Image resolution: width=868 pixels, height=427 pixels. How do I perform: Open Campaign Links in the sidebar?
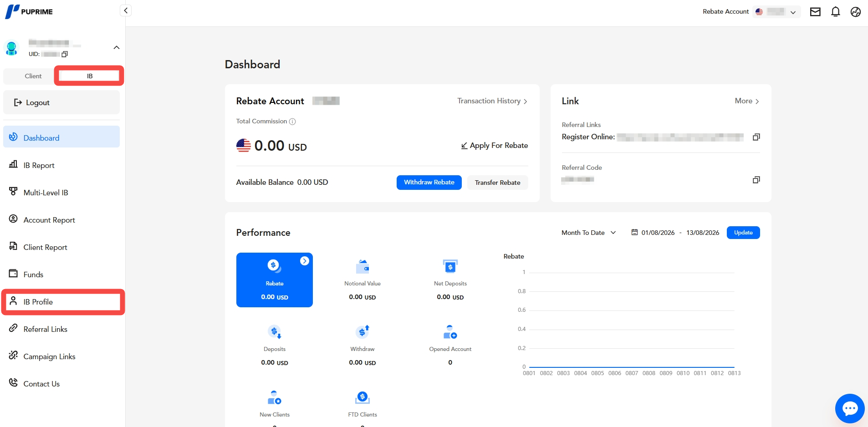click(61, 356)
